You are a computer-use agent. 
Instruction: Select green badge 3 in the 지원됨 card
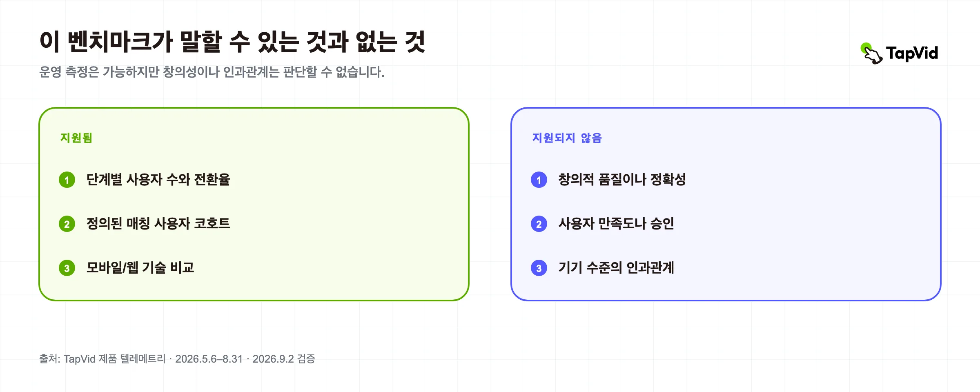(67, 268)
